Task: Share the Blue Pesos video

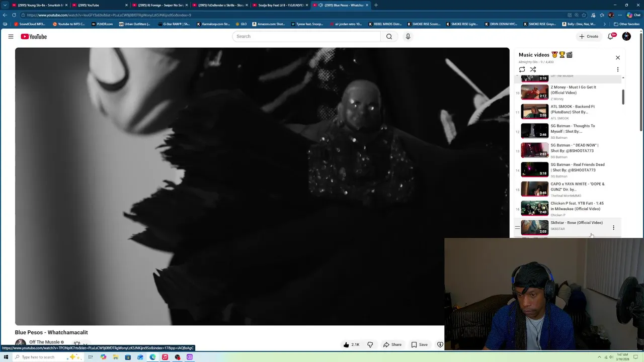Action: 392,345
